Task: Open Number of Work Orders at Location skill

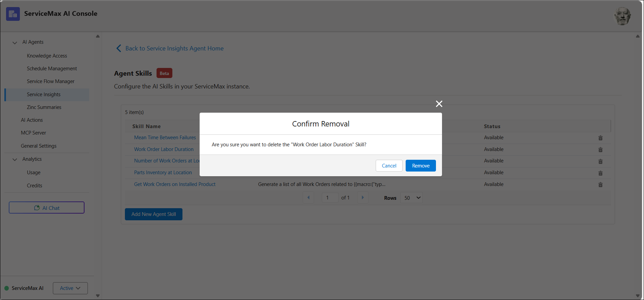Action: (167, 161)
